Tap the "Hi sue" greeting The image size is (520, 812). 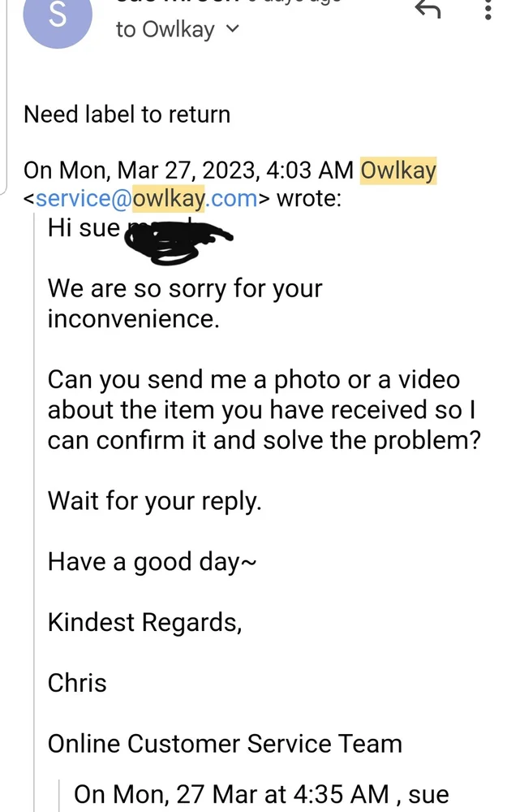coord(83,228)
